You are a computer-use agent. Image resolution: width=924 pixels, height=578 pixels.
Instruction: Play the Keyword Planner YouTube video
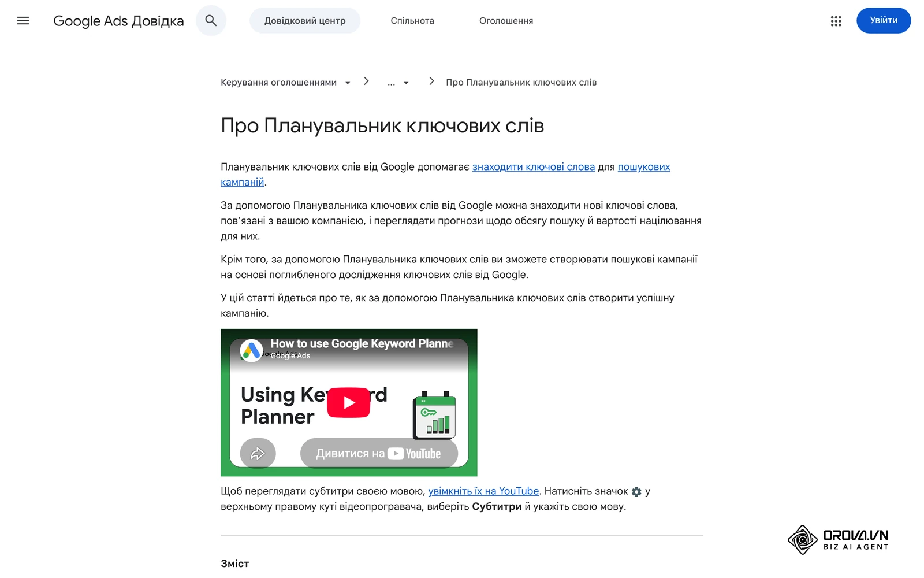[x=348, y=402]
